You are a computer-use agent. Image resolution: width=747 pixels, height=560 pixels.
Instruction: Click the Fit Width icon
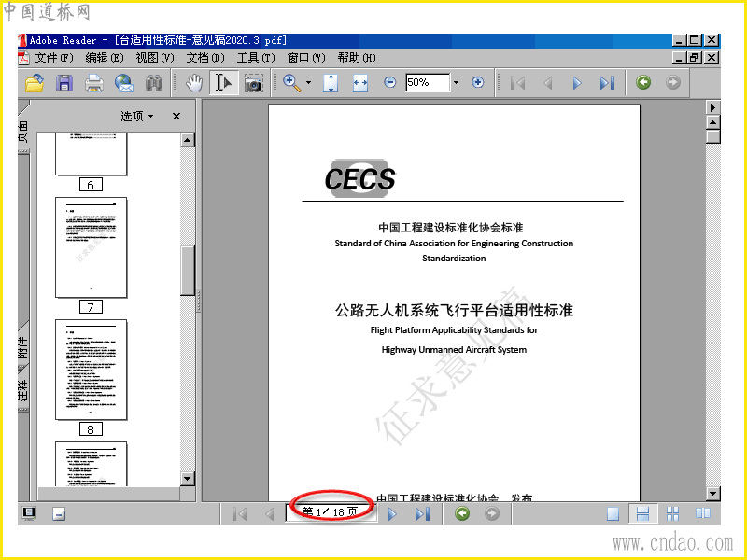coord(360,83)
